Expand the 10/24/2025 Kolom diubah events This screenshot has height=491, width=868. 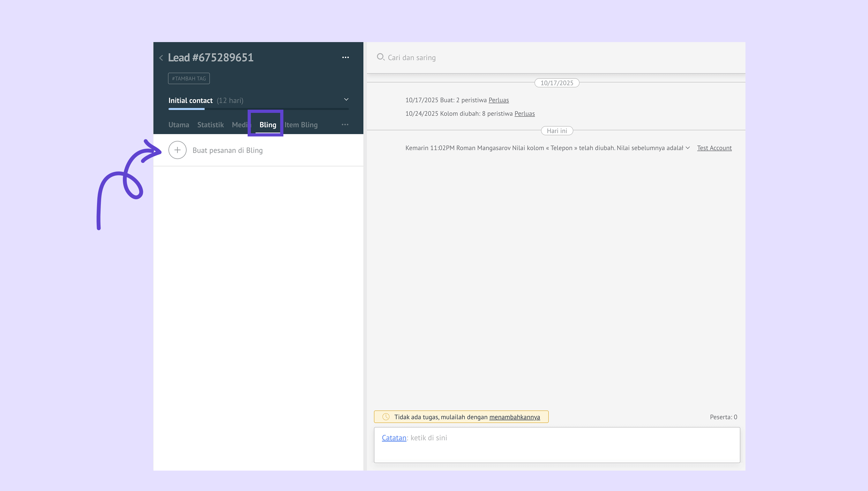(x=524, y=114)
